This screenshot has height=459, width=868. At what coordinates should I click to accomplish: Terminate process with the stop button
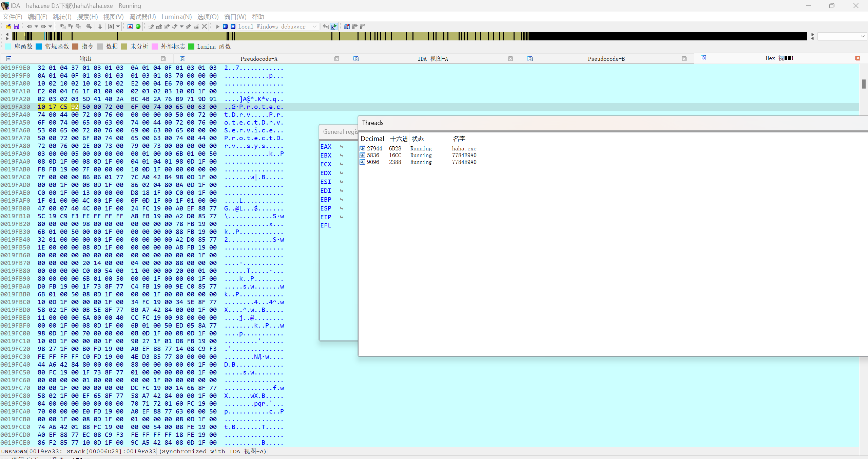pyautogui.click(x=233, y=26)
